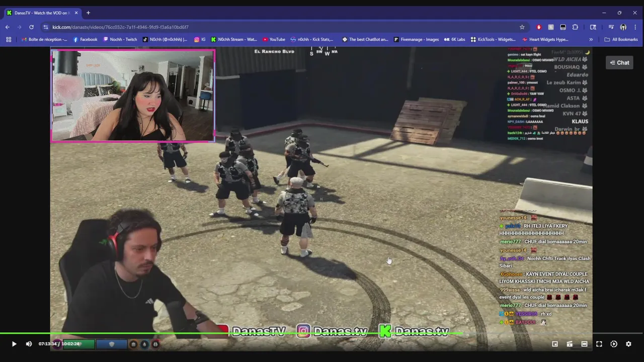Click the tab search icon in toolbar
Image resolution: width=644 pixels, height=362 pixels.
point(593,27)
